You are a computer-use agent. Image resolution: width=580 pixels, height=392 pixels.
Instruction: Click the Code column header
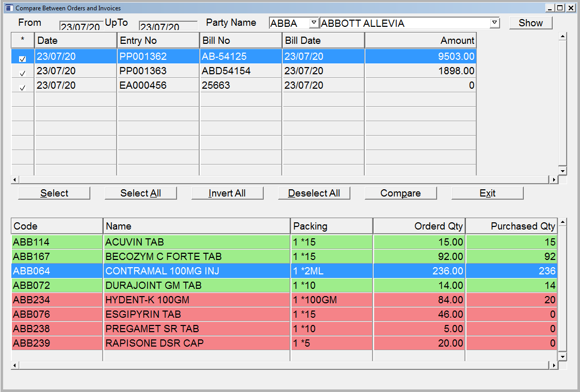click(57, 226)
